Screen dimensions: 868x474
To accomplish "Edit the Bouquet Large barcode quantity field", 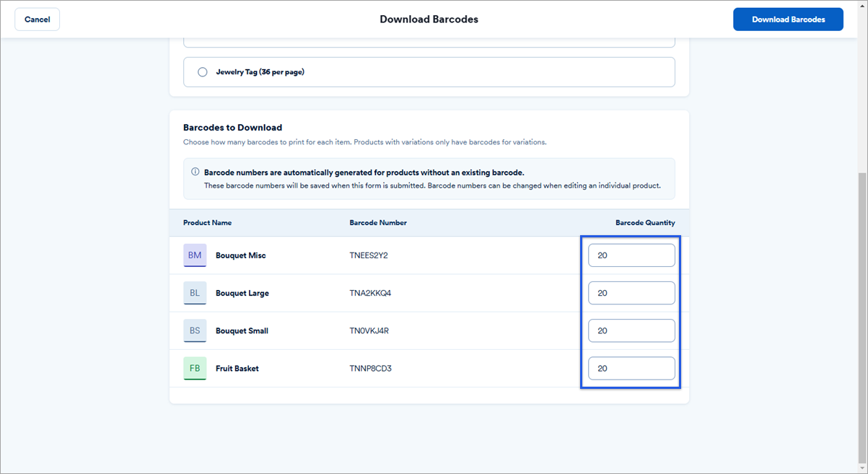I will point(631,293).
